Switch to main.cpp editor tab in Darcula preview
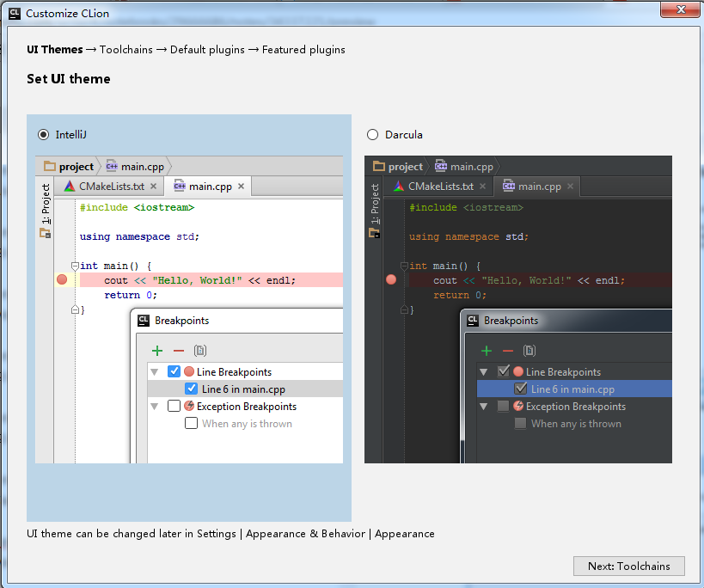This screenshot has width=704, height=588. tap(536, 187)
